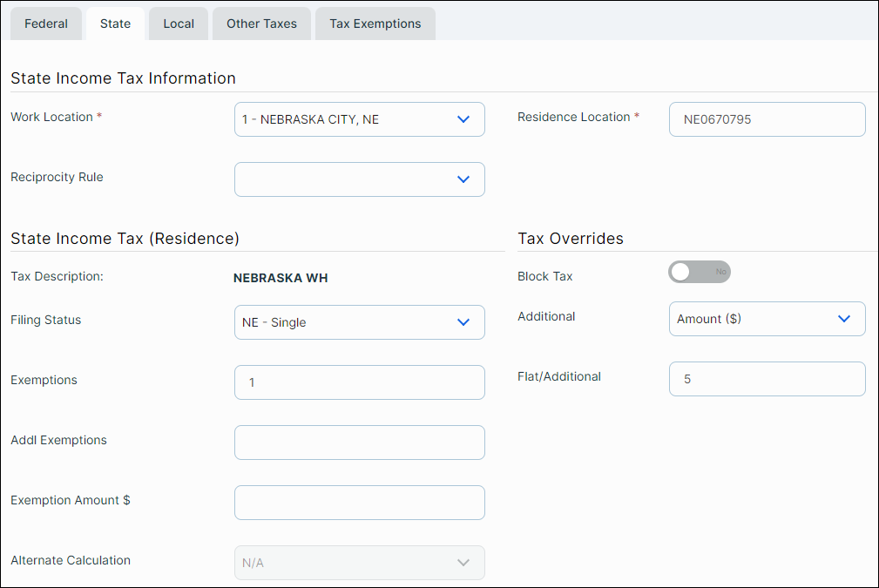Click the Residence Location label
Viewport: 879px width, 588px height.
tap(573, 117)
